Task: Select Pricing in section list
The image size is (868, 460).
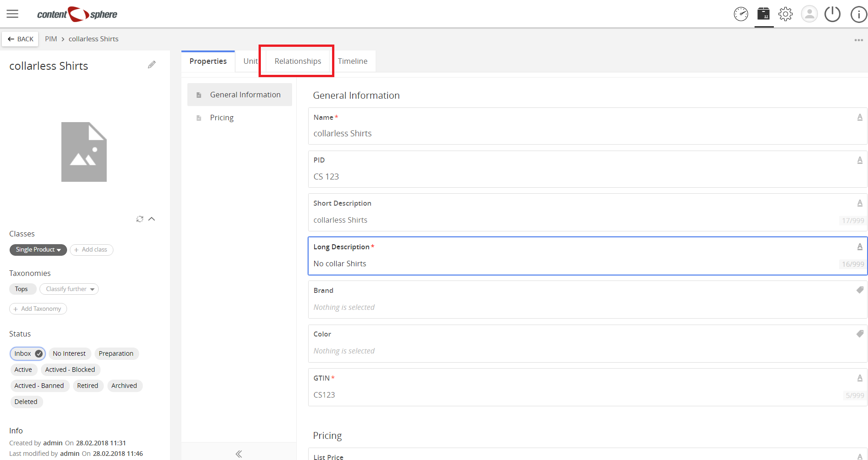Action: pyautogui.click(x=240, y=118)
